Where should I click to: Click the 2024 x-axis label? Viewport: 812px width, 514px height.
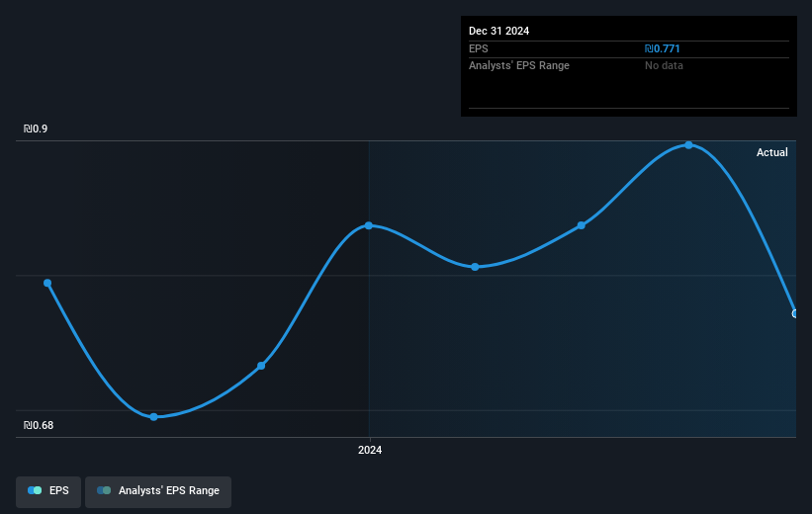pyautogui.click(x=370, y=450)
